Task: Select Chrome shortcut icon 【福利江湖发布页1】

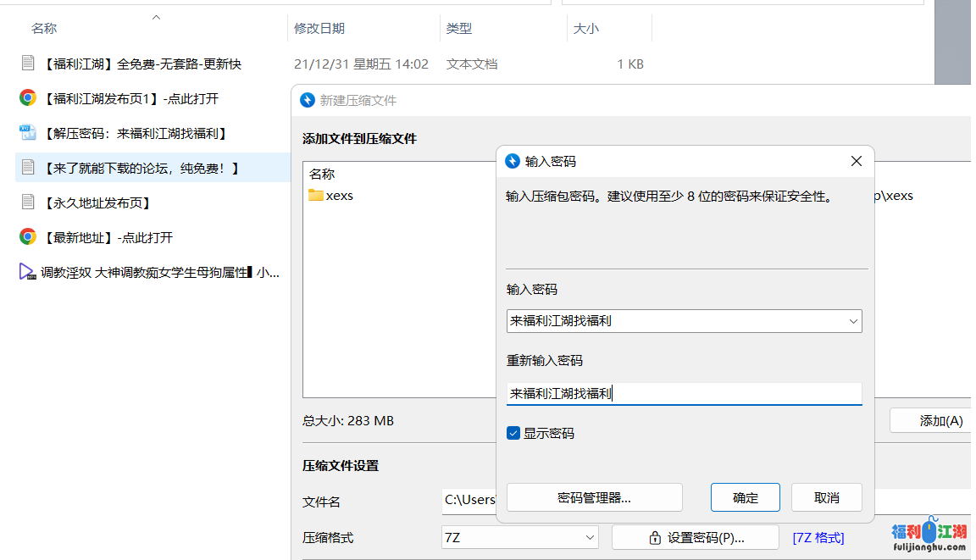Action: (x=28, y=98)
